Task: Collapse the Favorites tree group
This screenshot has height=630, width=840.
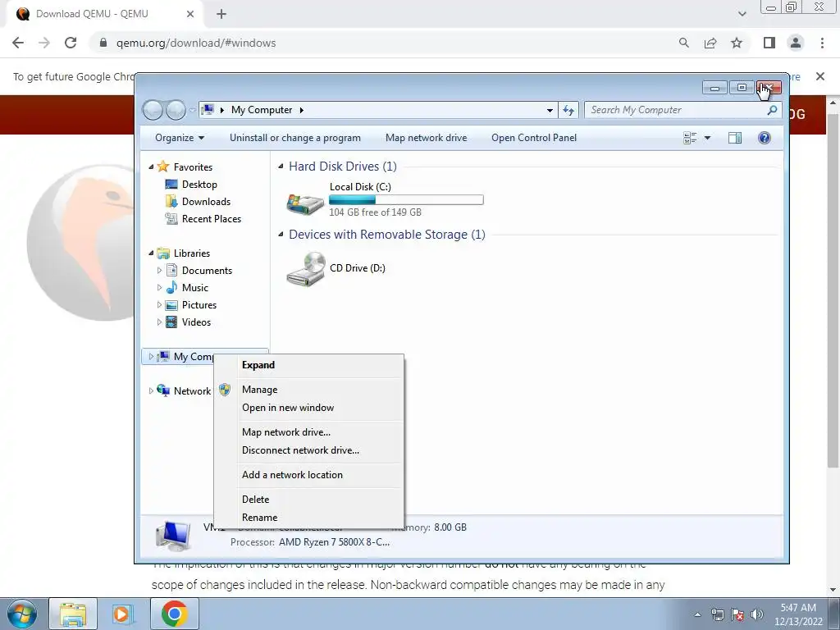Action: 151,167
